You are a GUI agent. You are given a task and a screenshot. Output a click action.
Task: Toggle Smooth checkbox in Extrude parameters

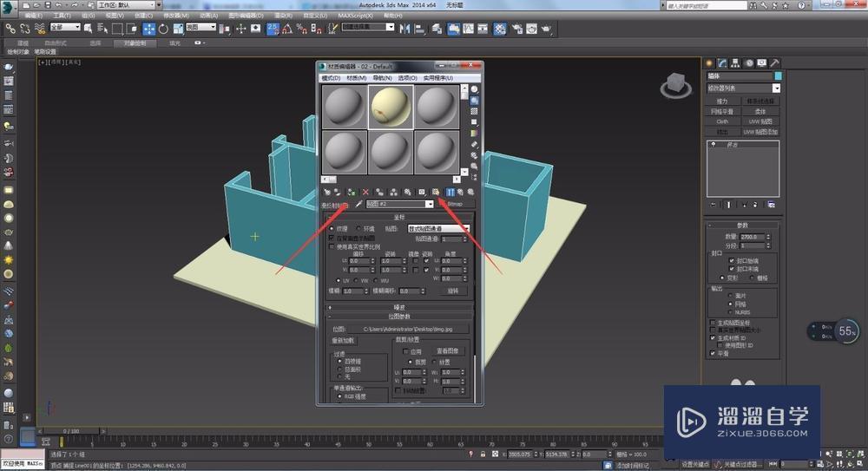[713, 353]
